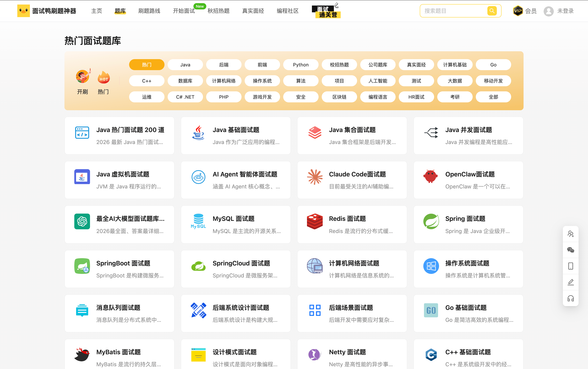Screen dimensions: 588x369
Task: Select the 全部 category filter
Action: pos(493,97)
